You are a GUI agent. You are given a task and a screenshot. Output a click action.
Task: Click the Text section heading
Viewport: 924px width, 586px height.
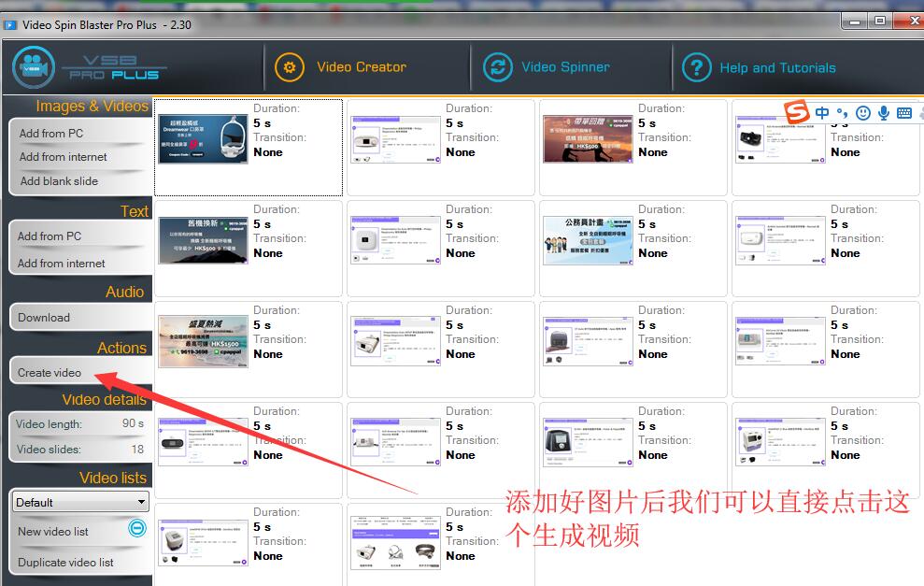[135, 211]
